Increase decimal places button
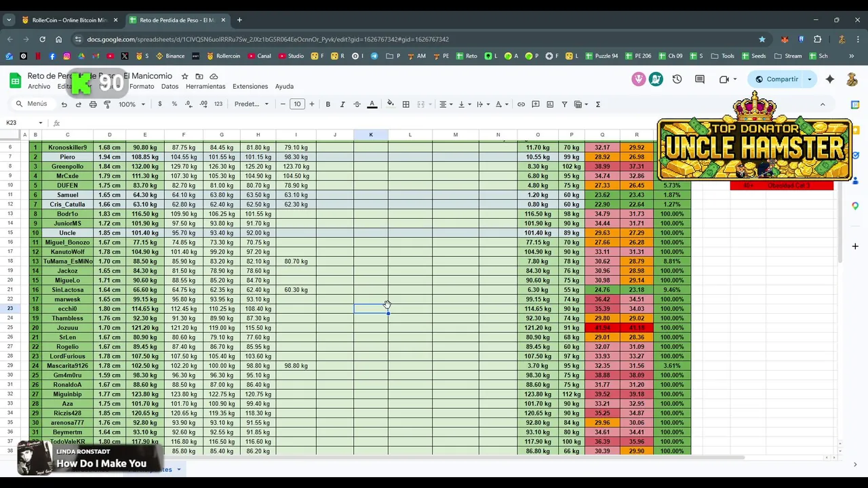 [203, 104]
